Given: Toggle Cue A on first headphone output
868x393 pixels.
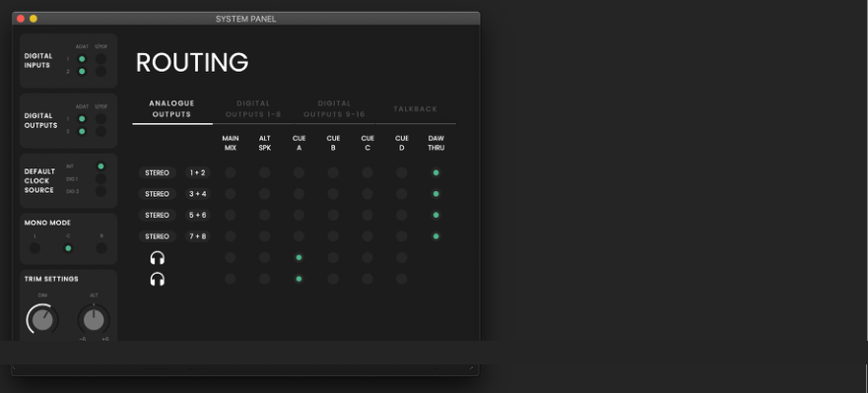Looking at the screenshot, I should (299, 257).
